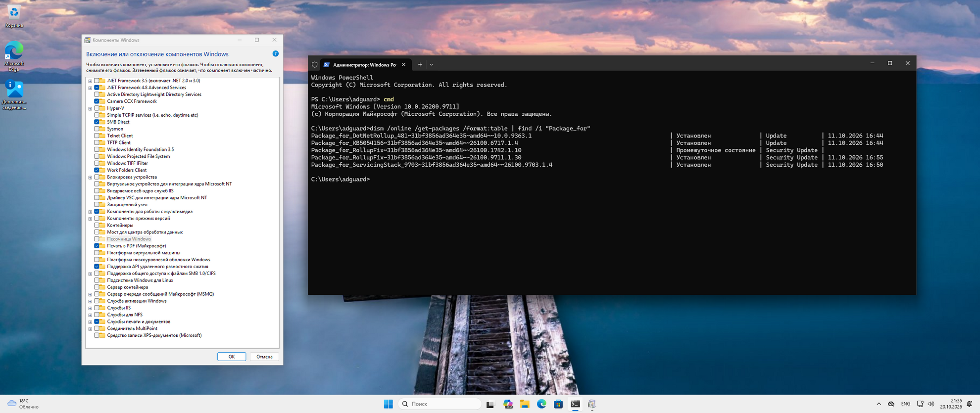Show hidden system tray icons
This screenshot has width=980, height=413.
click(879, 404)
